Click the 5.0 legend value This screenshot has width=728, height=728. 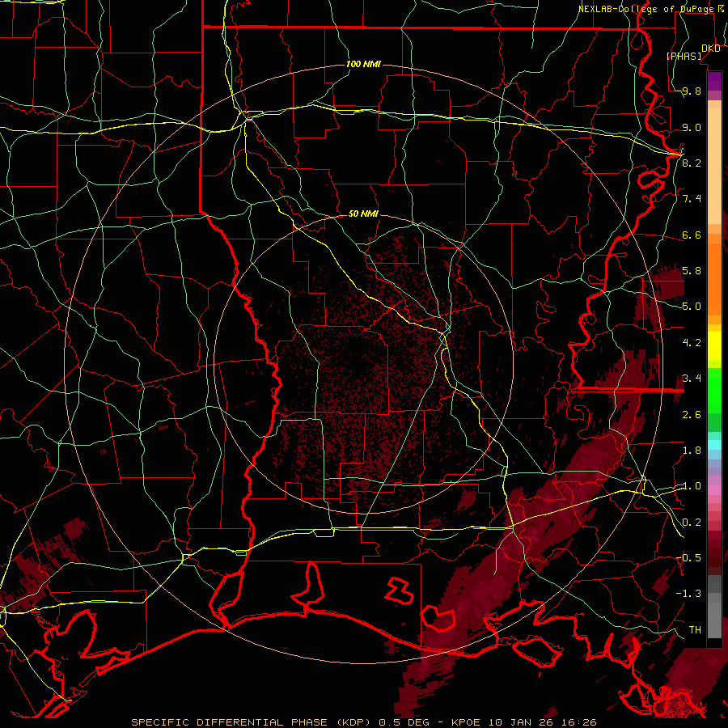tap(692, 307)
